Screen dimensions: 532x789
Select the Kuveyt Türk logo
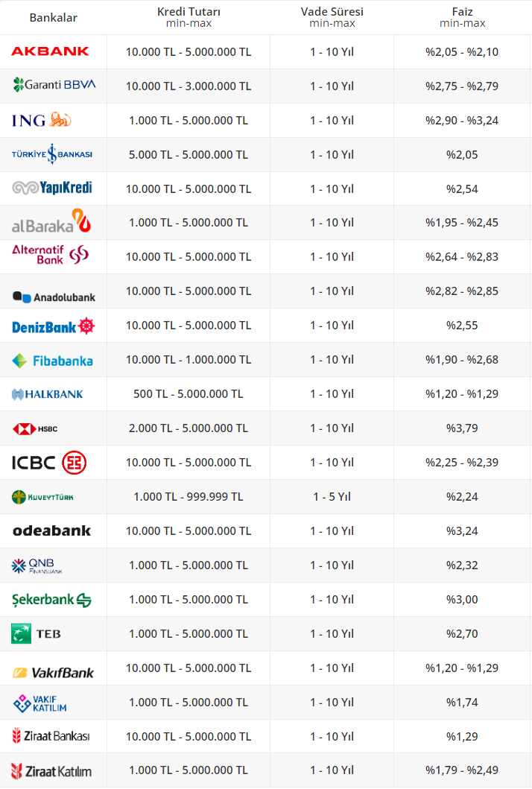42,497
